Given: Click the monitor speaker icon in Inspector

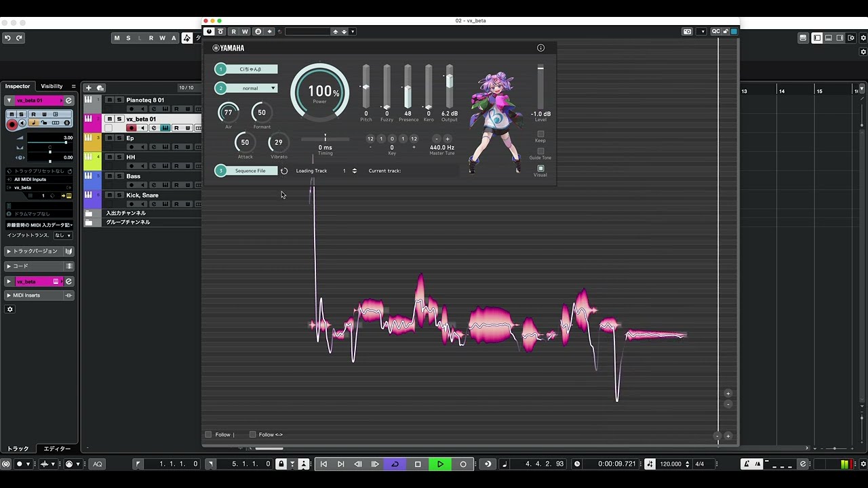Looking at the screenshot, I should (22, 123).
